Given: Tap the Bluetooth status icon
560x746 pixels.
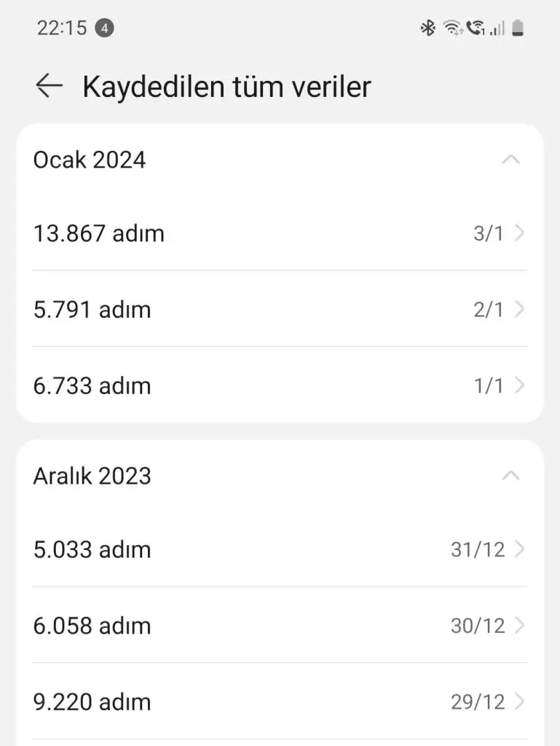Looking at the screenshot, I should [427, 28].
